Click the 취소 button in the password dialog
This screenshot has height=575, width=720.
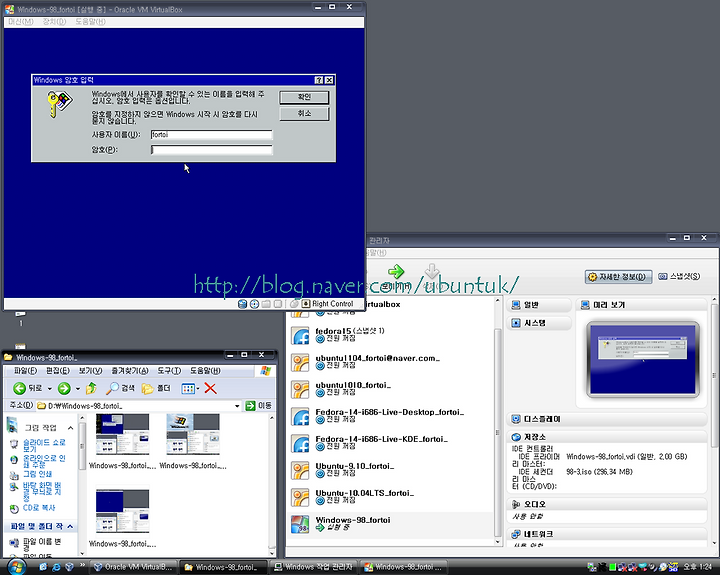point(304,113)
